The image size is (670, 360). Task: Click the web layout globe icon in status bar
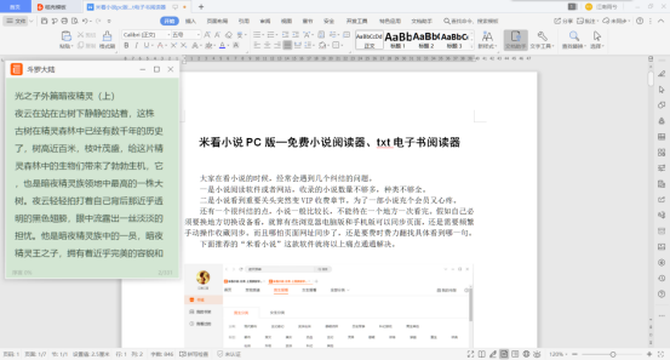[x=526, y=354]
